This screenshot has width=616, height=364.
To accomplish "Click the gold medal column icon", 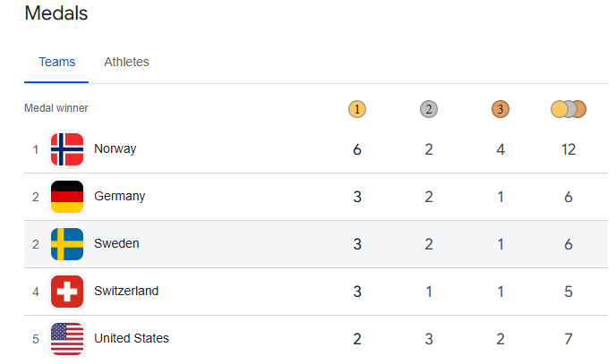I will [x=357, y=109].
